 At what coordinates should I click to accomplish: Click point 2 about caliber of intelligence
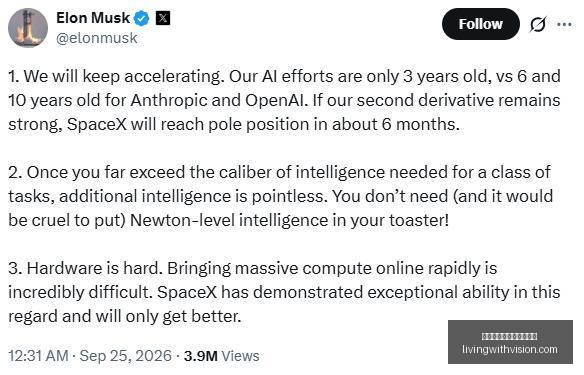tap(280, 196)
